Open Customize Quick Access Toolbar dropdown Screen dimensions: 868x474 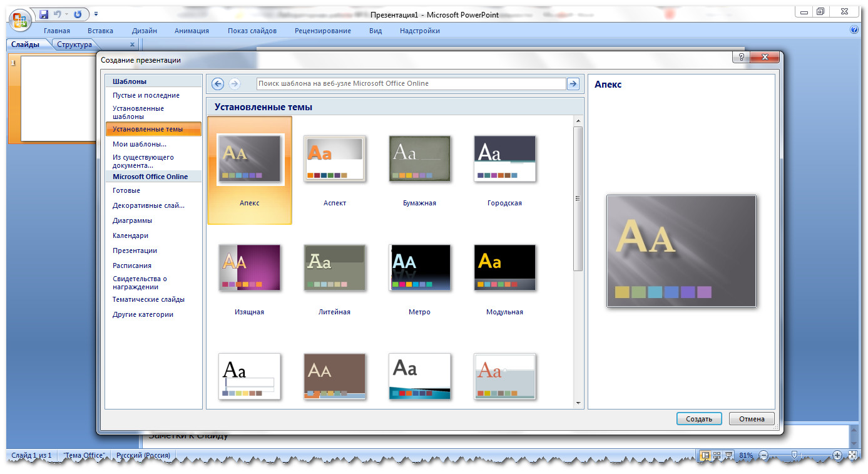[96, 14]
